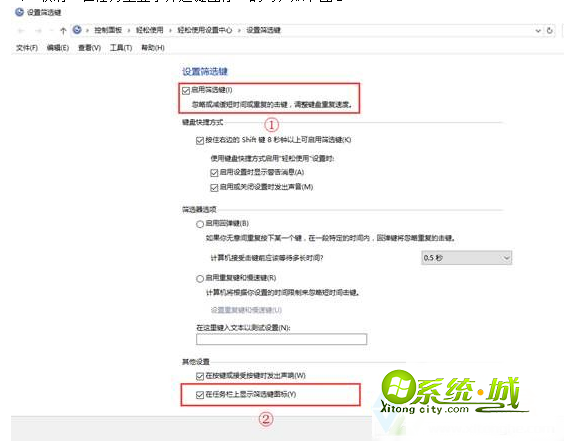Screen dimensions: 564x441
Task: Open the 工具(T) menu
Action: (121, 48)
